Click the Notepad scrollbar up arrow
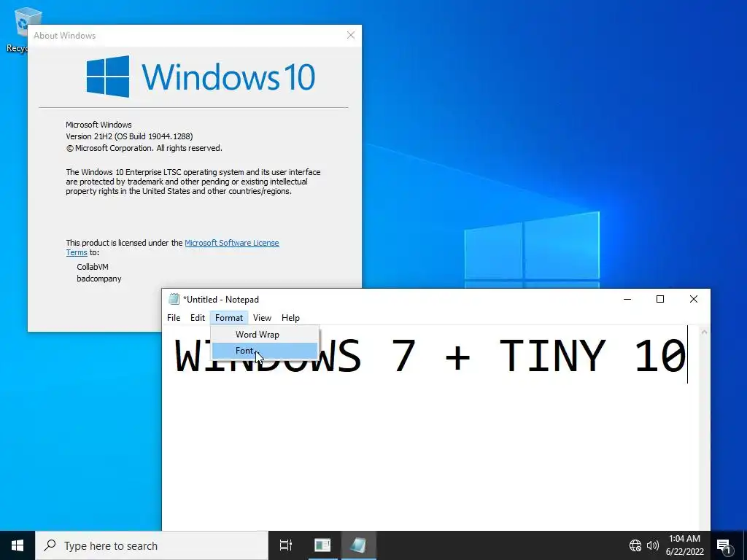 point(704,332)
